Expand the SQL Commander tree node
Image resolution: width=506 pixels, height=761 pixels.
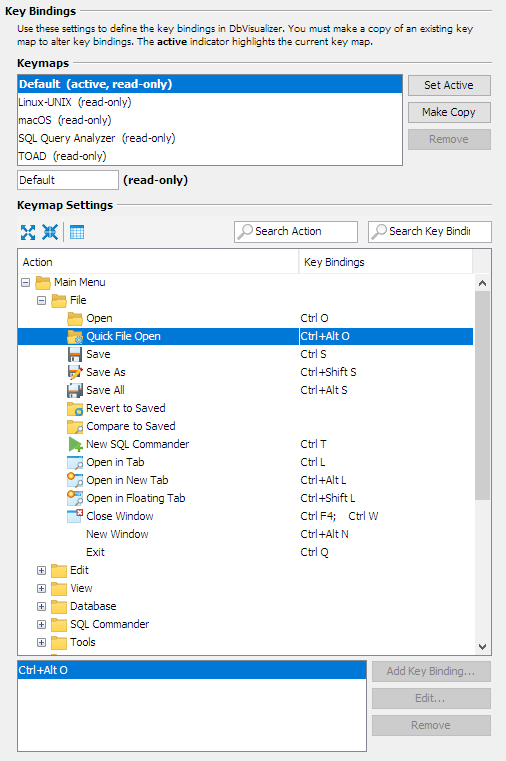42,624
